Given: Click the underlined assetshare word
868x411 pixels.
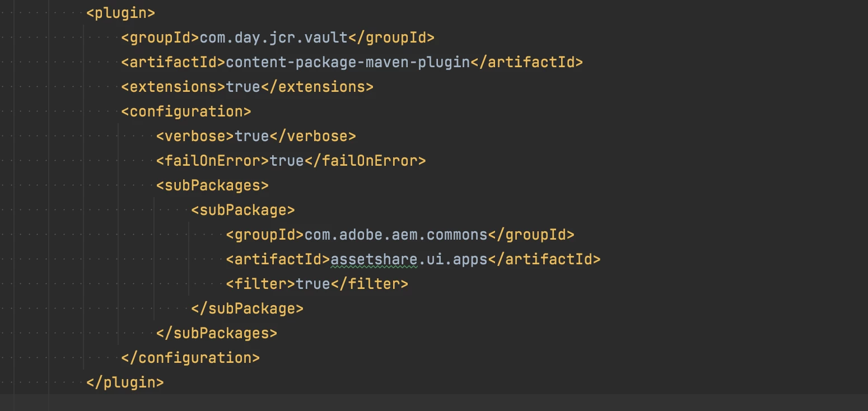Looking at the screenshot, I should [x=374, y=259].
